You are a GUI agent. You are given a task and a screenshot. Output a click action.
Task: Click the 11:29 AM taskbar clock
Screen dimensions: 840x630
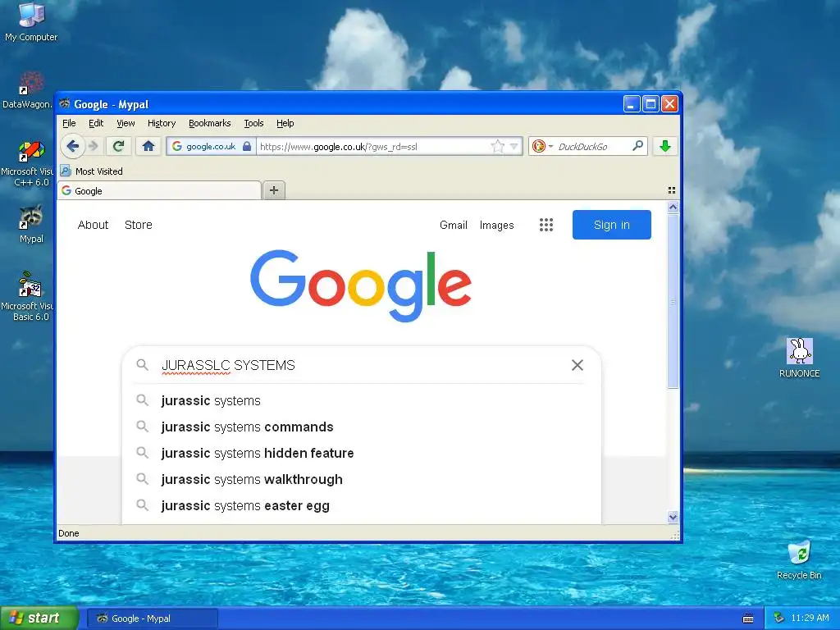point(810,619)
